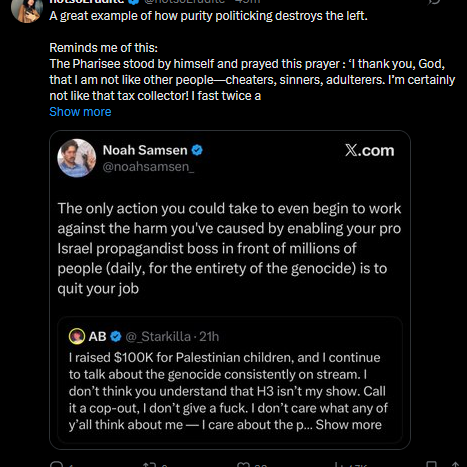Click Noah Samsen's blue verified badge
The width and height of the screenshot is (467, 467).
point(197,150)
